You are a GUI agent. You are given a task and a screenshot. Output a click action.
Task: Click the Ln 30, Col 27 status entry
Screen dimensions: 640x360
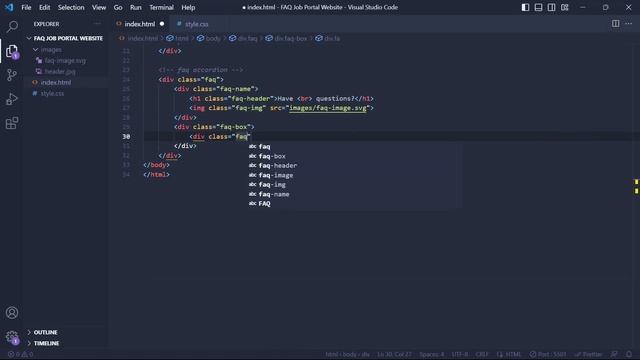pos(394,354)
